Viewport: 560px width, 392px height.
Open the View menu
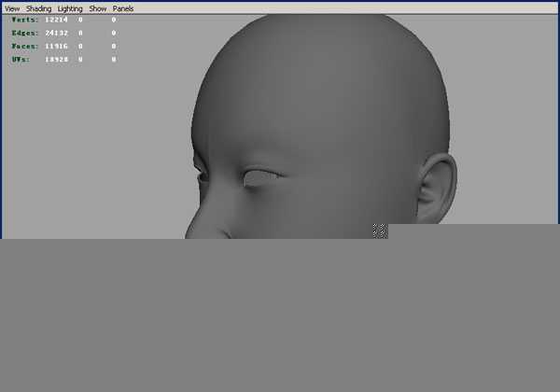(x=12, y=8)
